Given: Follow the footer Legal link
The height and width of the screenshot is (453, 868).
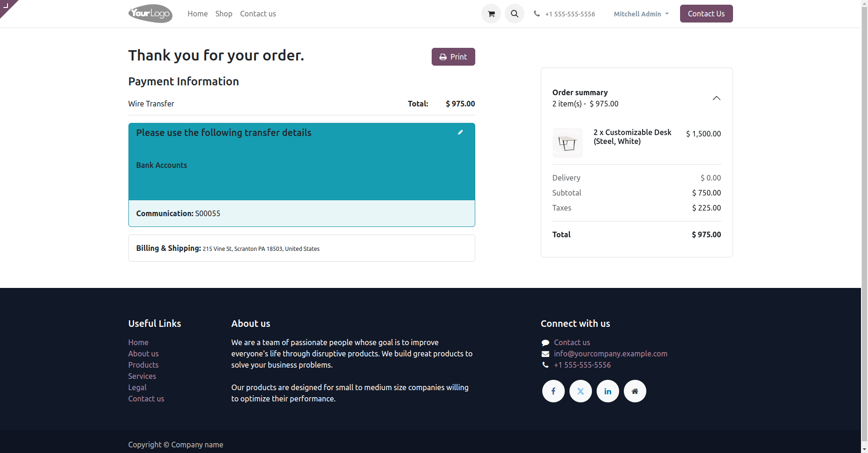Looking at the screenshot, I should pyautogui.click(x=137, y=387).
